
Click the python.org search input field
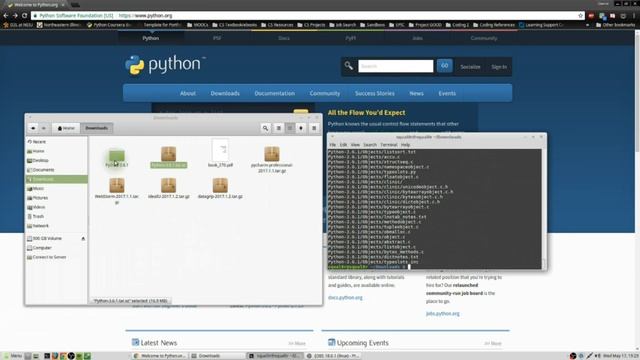tap(396, 66)
